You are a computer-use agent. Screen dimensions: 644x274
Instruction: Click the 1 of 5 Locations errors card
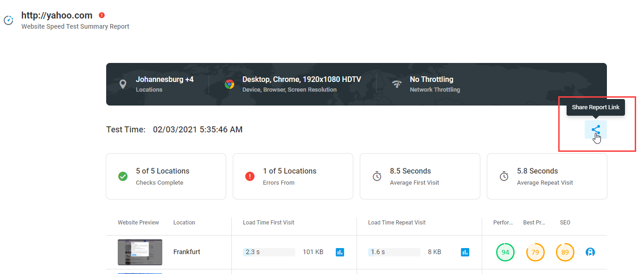(x=293, y=176)
